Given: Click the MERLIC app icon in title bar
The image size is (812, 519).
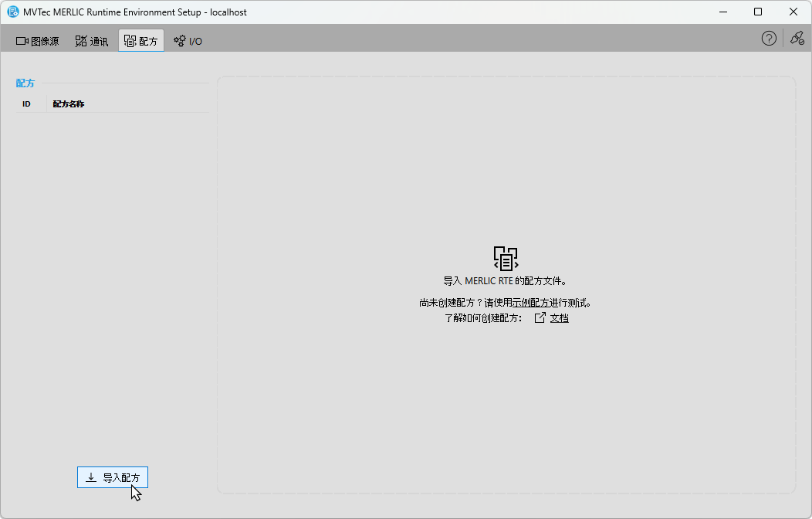Looking at the screenshot, I should pyautogui.click(x=12, y=12).
